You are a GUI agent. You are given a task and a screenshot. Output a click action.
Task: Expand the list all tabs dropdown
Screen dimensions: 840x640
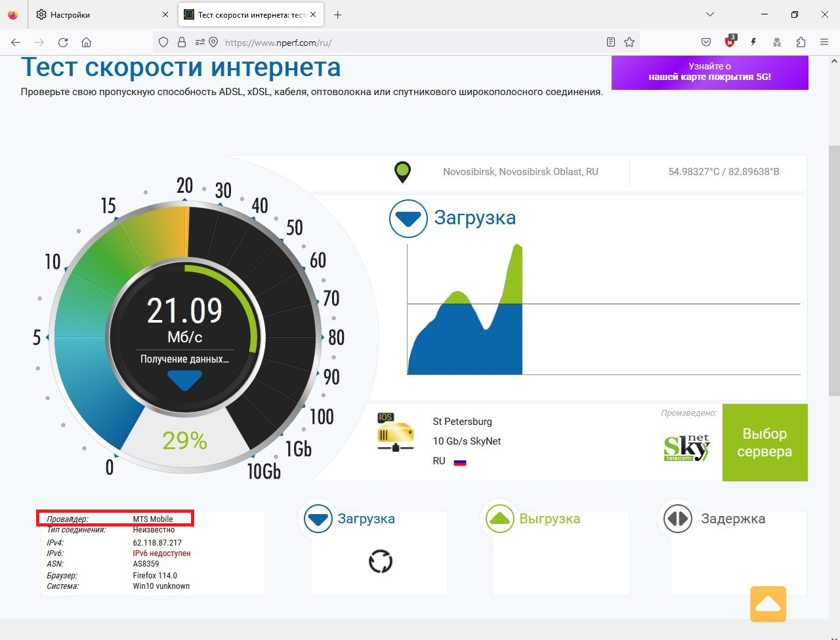[x=709, y=14]
